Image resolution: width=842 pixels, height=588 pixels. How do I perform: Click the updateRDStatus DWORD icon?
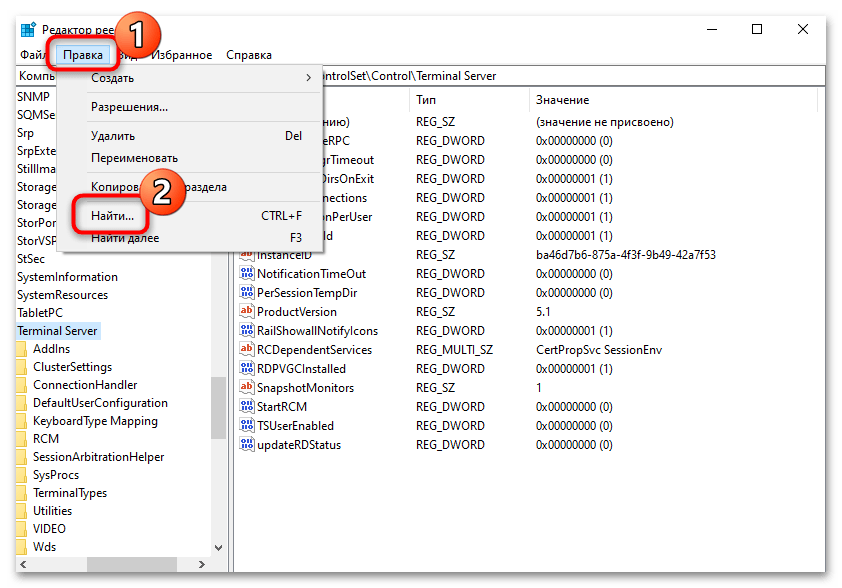(246, 445)
